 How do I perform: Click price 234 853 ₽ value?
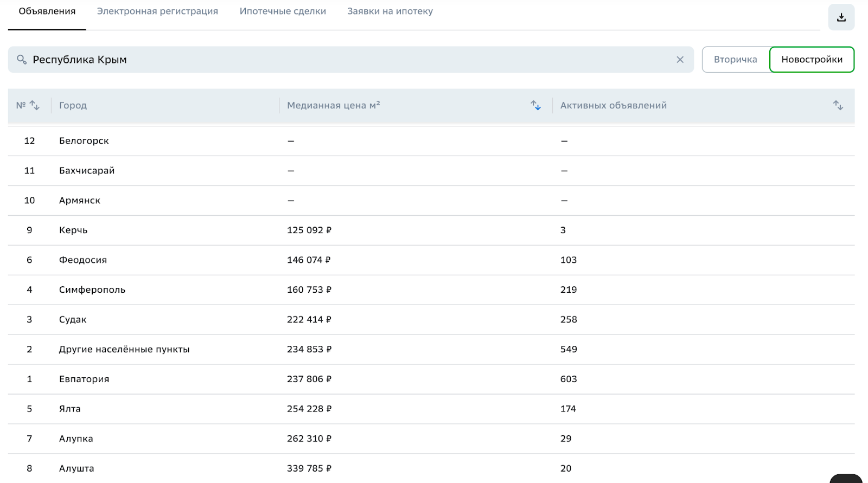point(309,350)
